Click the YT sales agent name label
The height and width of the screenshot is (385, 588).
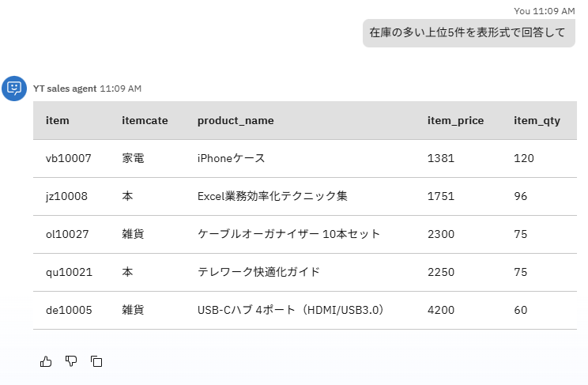[x=64, y=89]
